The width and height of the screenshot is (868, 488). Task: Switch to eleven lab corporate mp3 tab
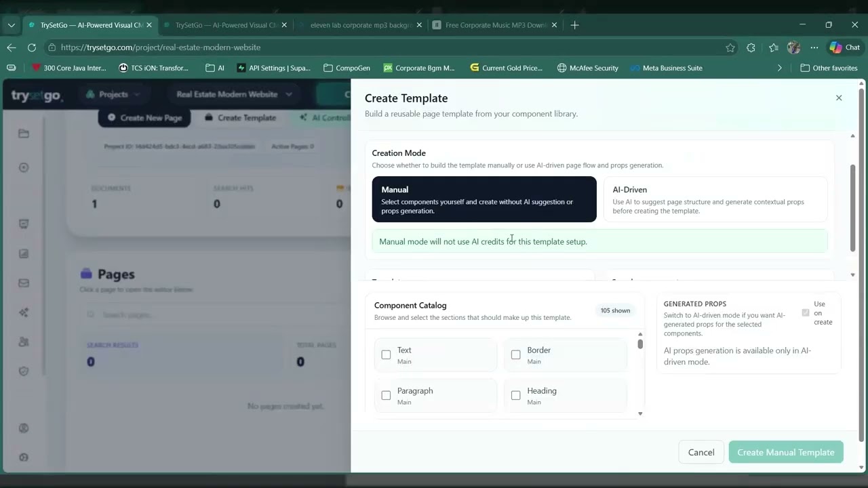(x=360, y=25)
